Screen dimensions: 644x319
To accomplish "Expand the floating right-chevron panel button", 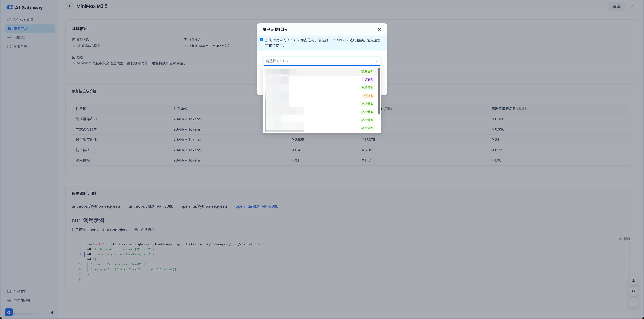I will 633,303.
